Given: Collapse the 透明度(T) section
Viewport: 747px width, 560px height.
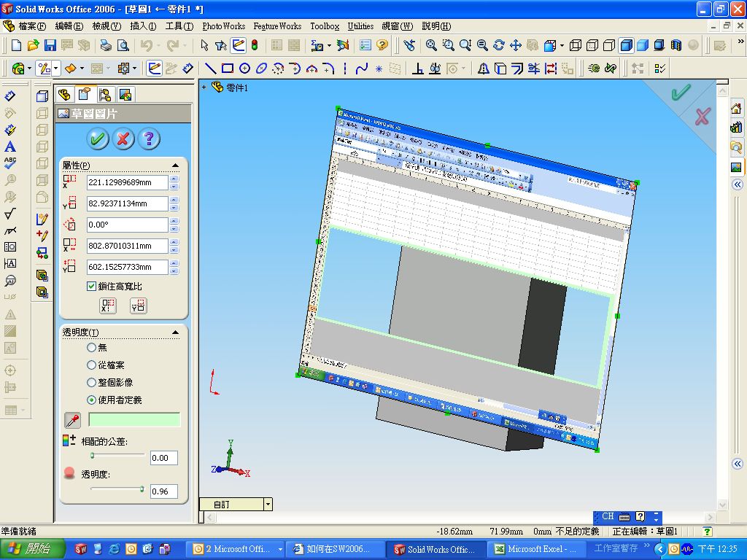Looking at the screenshot, I should click(x=175, y=332).
